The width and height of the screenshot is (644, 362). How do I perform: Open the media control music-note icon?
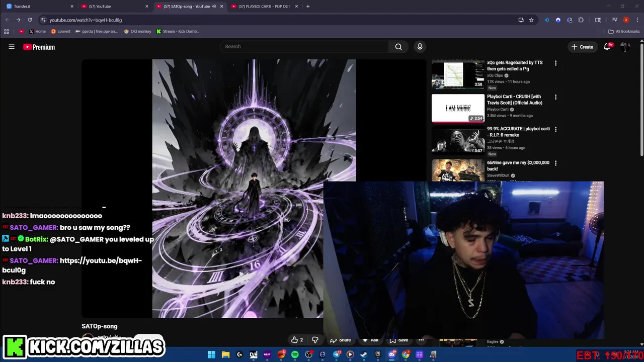615,20
